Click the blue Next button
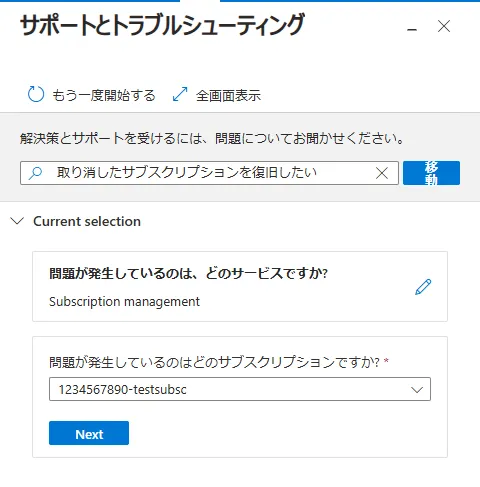This screenshot has height=487, width=480. pos(89,433)
